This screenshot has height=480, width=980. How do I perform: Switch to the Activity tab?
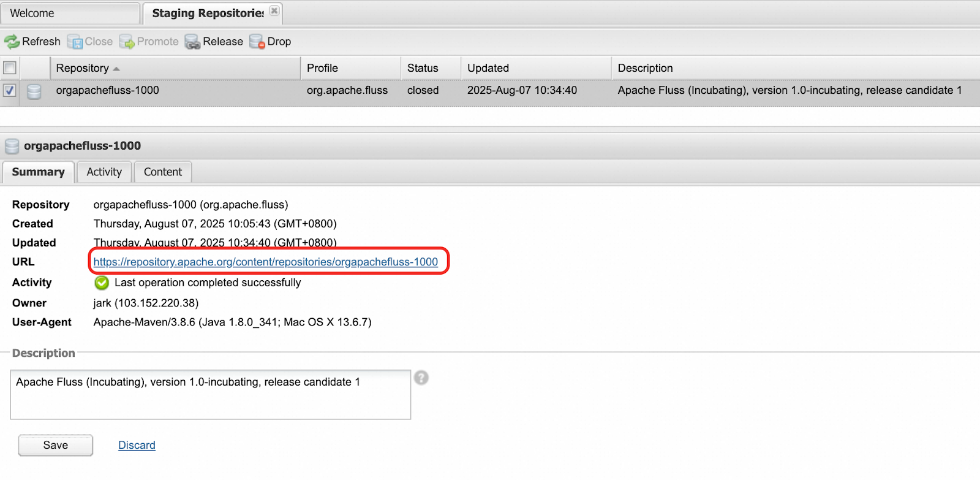tap(104, 172)
